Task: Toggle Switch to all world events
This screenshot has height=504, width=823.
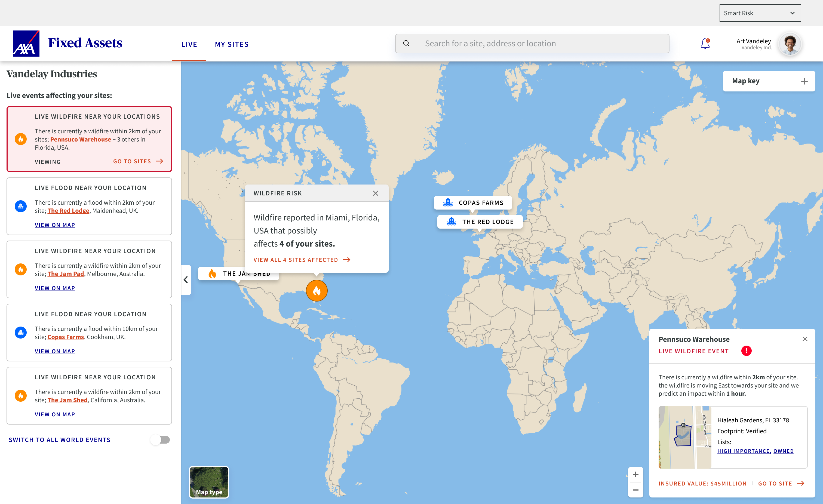Action: click(160, 440)
